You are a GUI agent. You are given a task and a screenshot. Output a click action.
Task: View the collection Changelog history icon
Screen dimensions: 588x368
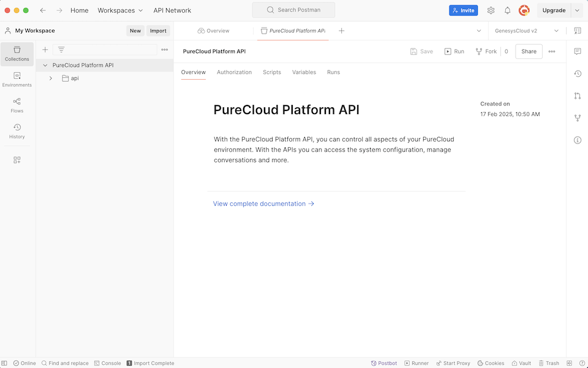click(577, 74)
